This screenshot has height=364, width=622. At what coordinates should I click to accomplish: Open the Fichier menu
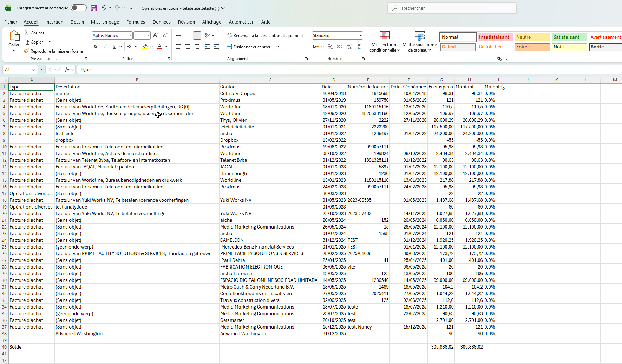(11, 22)
